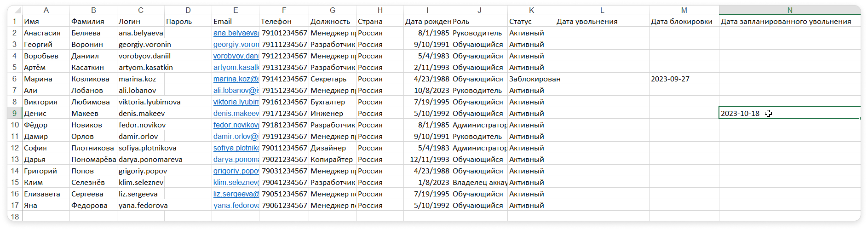Viewport: 868px width, 230px height.
Task: Select the phone cell 79011234567
Action: tap(284, 148)
